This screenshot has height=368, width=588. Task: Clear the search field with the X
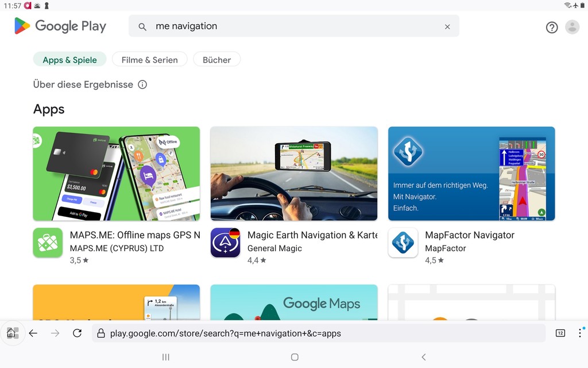tap(447, 26)
